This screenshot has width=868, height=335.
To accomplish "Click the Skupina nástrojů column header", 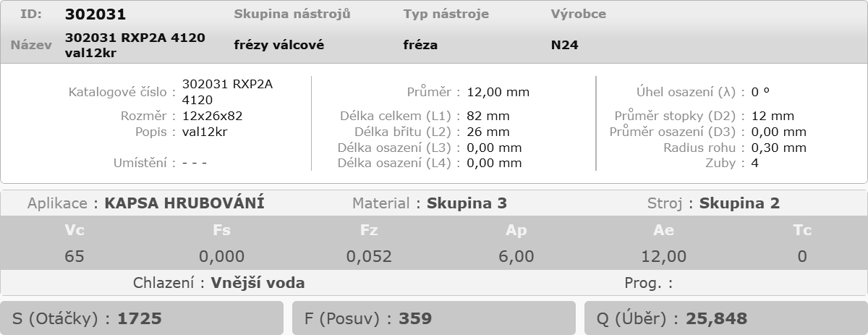I will point(292,14).
